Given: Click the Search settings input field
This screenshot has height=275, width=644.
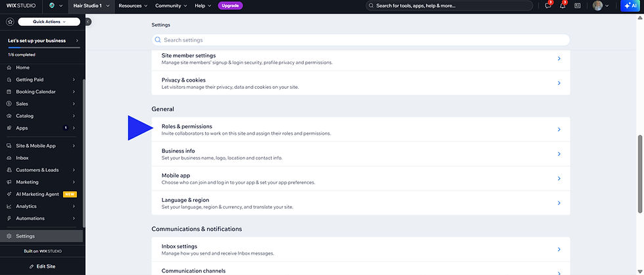Looking at the screenshot, I should coord(361,40).
